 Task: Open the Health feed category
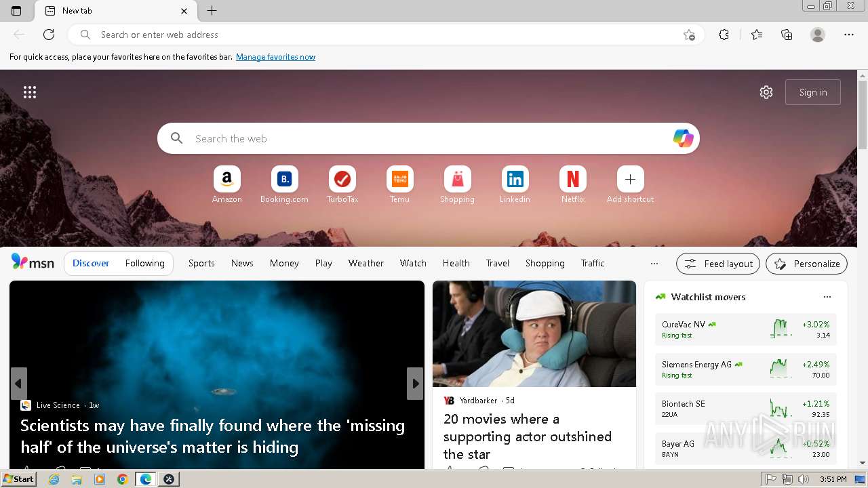456,263
